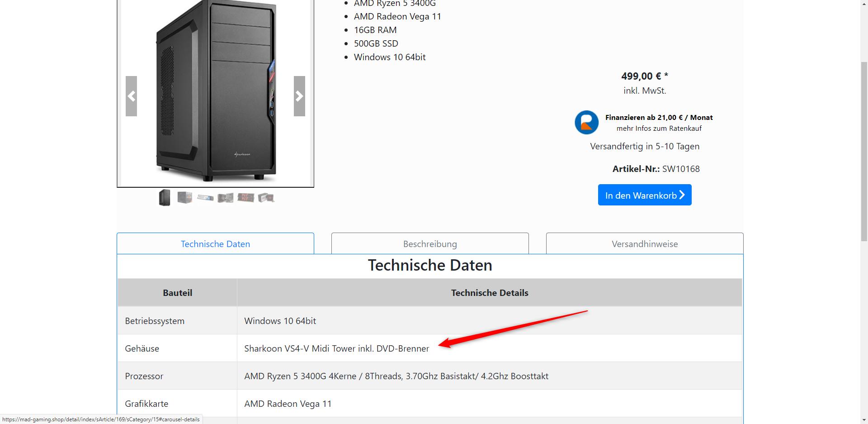Click the Gehäuse row label

(142, 348)
